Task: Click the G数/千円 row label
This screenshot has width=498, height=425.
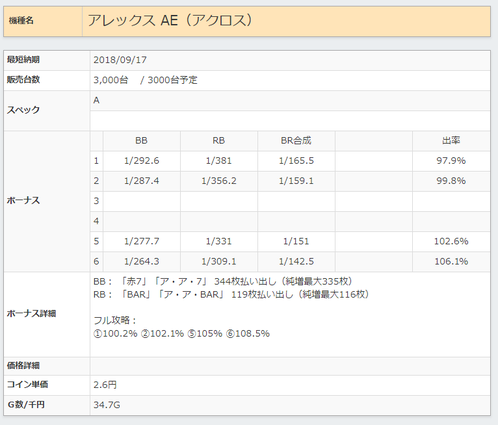Action: click(x=26, y=405)
